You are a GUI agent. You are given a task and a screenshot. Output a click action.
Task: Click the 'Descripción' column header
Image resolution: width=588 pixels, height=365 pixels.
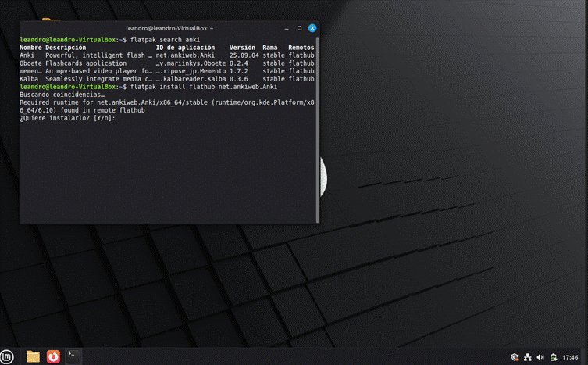pyautogui.click(x=66, y=48)
